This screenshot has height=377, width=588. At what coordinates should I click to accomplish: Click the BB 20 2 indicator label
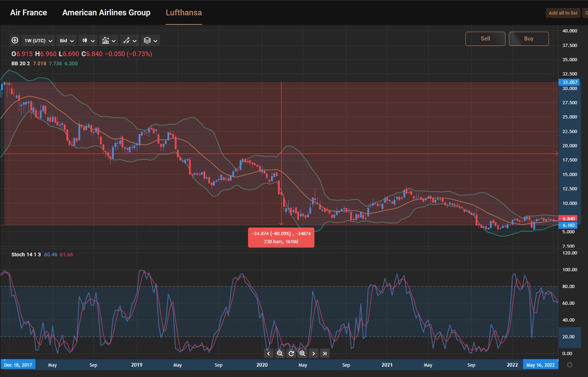click(x=21, y=64)
